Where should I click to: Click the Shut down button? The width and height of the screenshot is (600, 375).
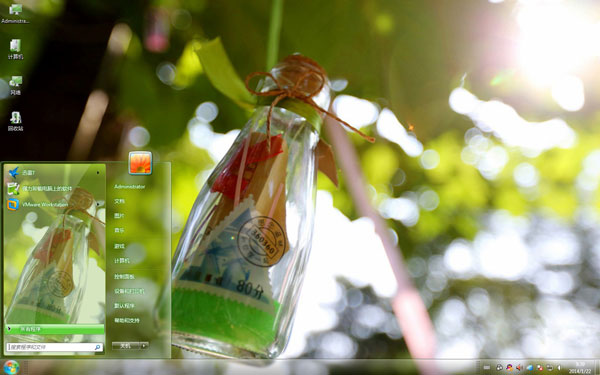click(x=126, y=346)
